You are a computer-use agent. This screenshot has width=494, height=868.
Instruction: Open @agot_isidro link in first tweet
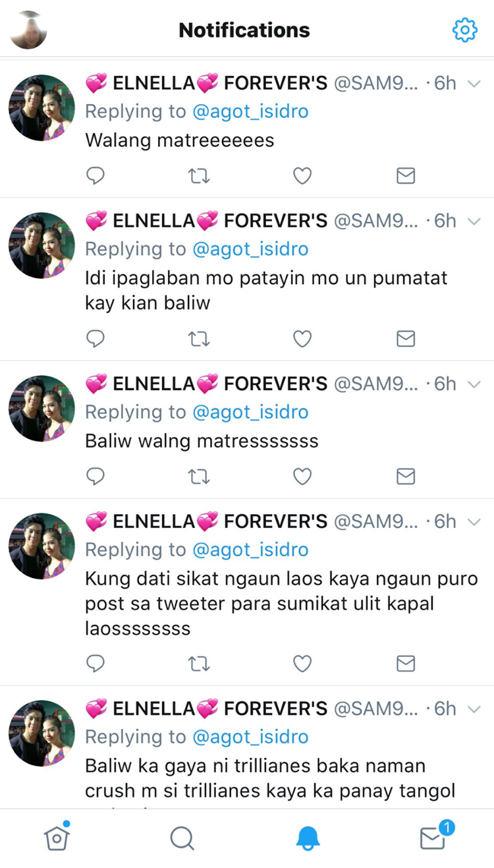[250, 111]
